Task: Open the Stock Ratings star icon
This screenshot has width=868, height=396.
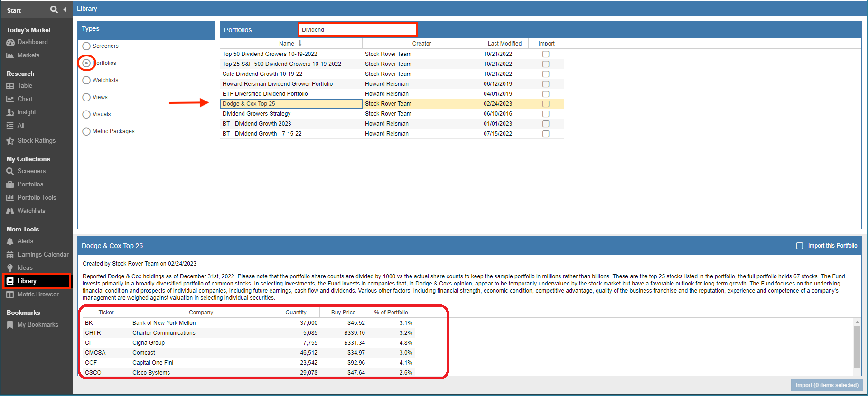Action: coord(10,141)
